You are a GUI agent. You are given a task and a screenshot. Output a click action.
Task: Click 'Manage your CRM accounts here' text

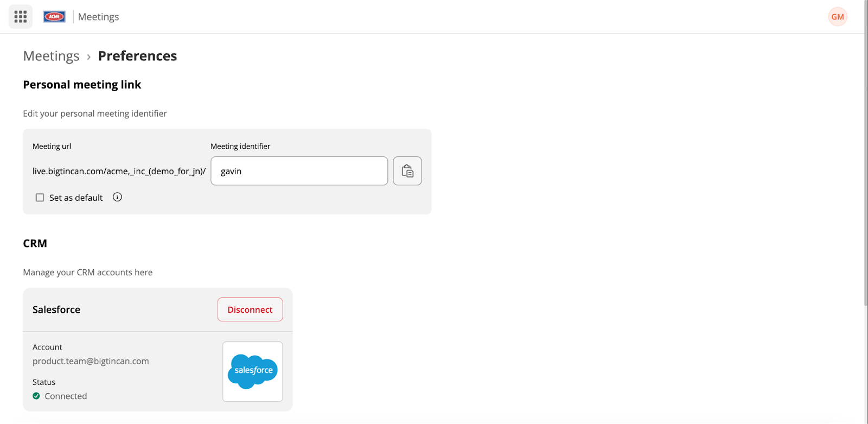(x=88, y=272)
